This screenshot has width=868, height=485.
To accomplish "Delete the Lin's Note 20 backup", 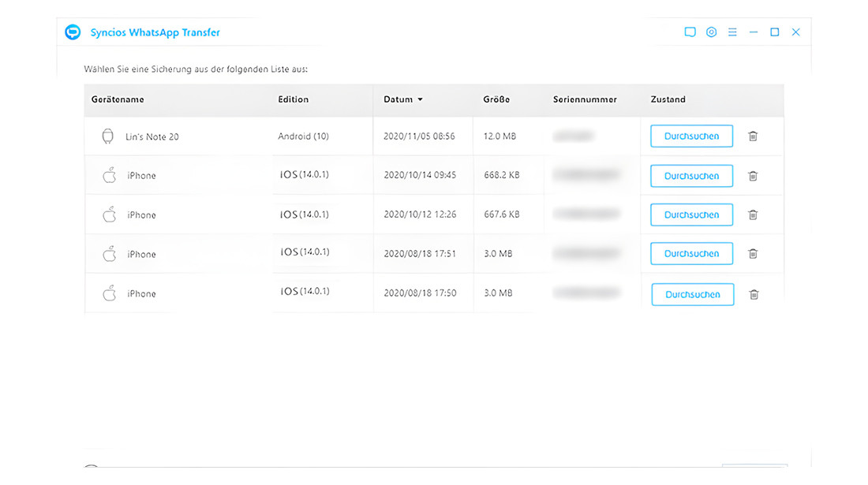I will [x=753, y=136].
